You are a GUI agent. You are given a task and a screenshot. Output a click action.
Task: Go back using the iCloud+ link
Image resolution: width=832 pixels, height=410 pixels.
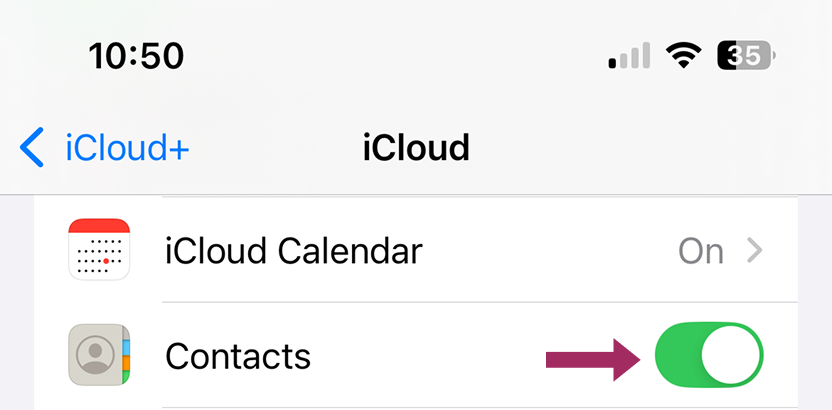pyautogui.click(x=127, y=148)
